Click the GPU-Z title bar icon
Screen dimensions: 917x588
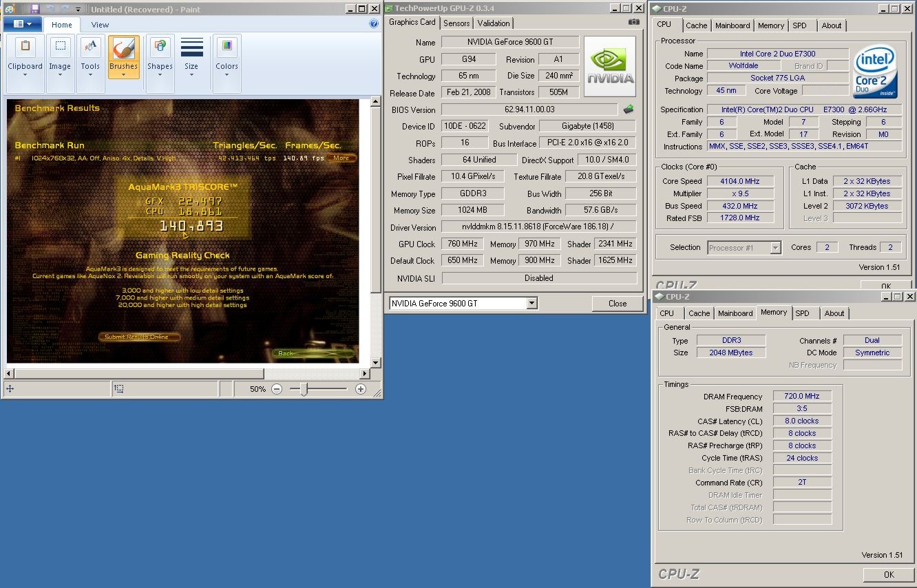click(390, 8)
